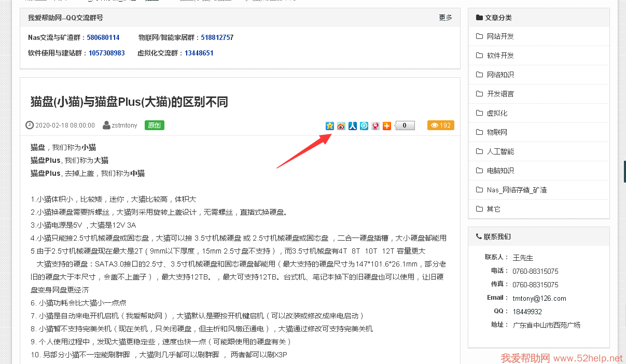Click the 192 view count badge
This screenshot has height=364, width=626.
click(x=441, y=125)
